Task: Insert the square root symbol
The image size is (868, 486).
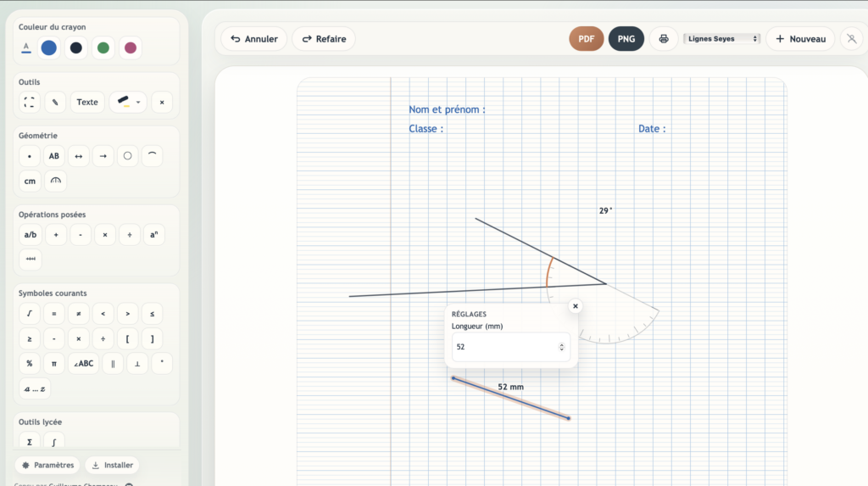Action: point(30,314)
